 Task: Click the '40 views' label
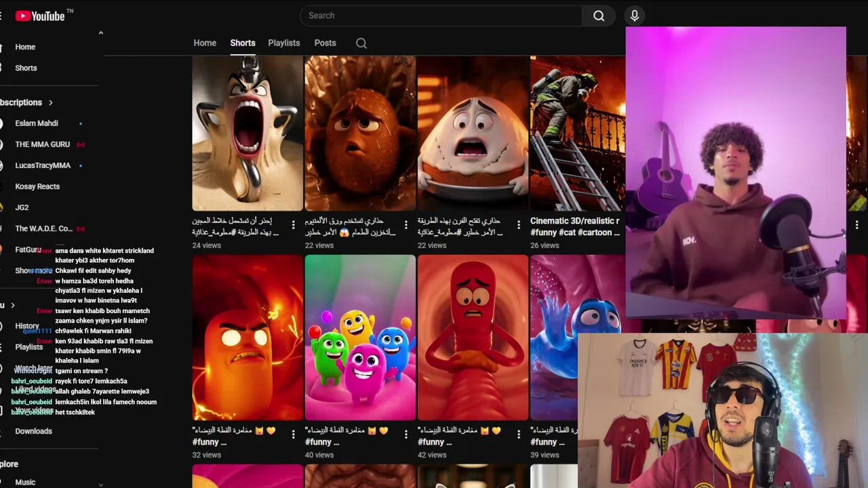[x=319, y=455]
